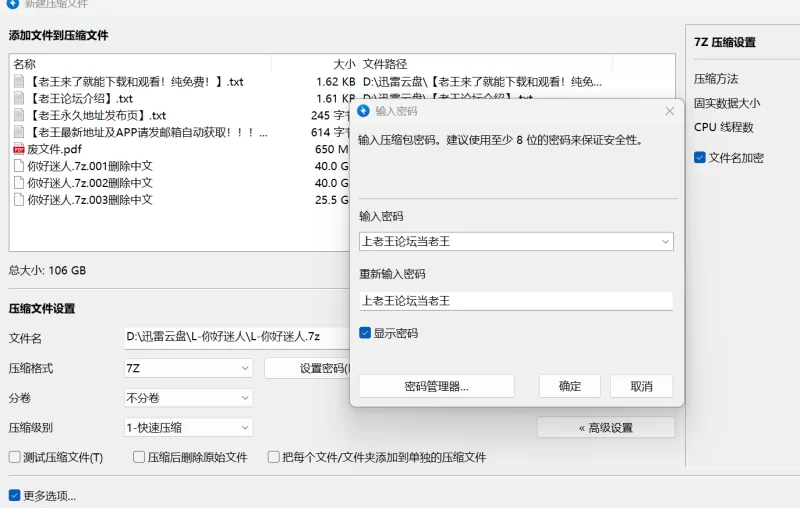Click the PDF icon beside 废文件.pdf
Image resolution: width=800 pixels, height=508 pixels.
18,149
